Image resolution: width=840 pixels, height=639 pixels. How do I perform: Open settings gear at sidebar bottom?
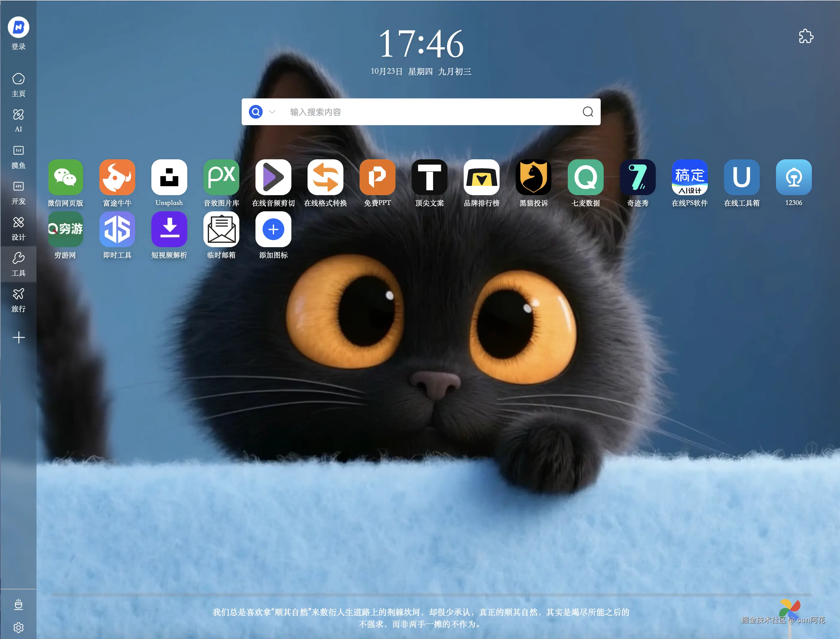(x=18, y=627)
